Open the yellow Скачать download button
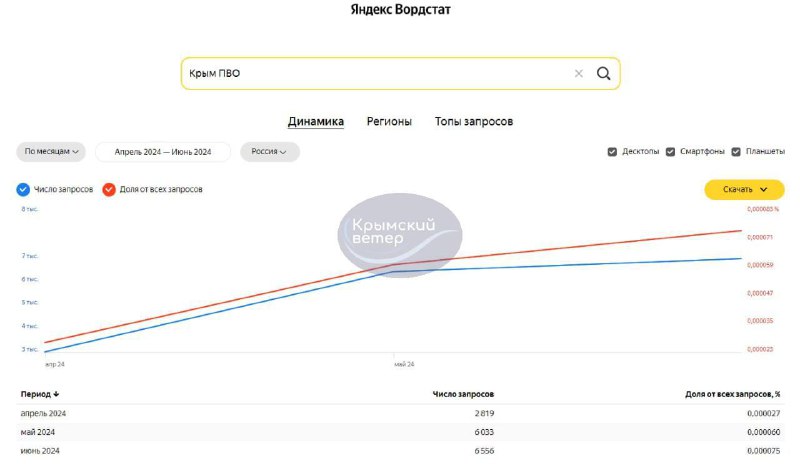The height and width of the screenshot is (471, 800). pos(744,189)
